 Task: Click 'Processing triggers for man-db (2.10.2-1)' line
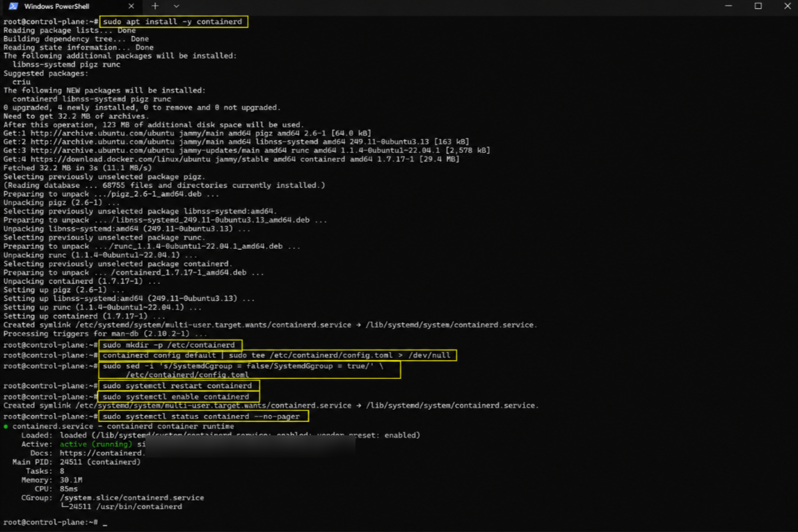point(105,334)
